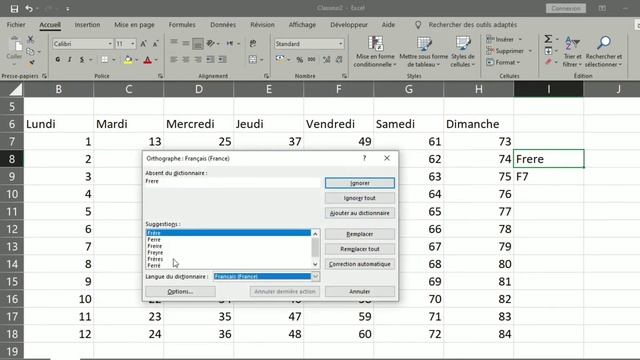This screenshot has height=360, width=640.
Task: Click the cell borders icon
Action: click(x=104, y=60)
